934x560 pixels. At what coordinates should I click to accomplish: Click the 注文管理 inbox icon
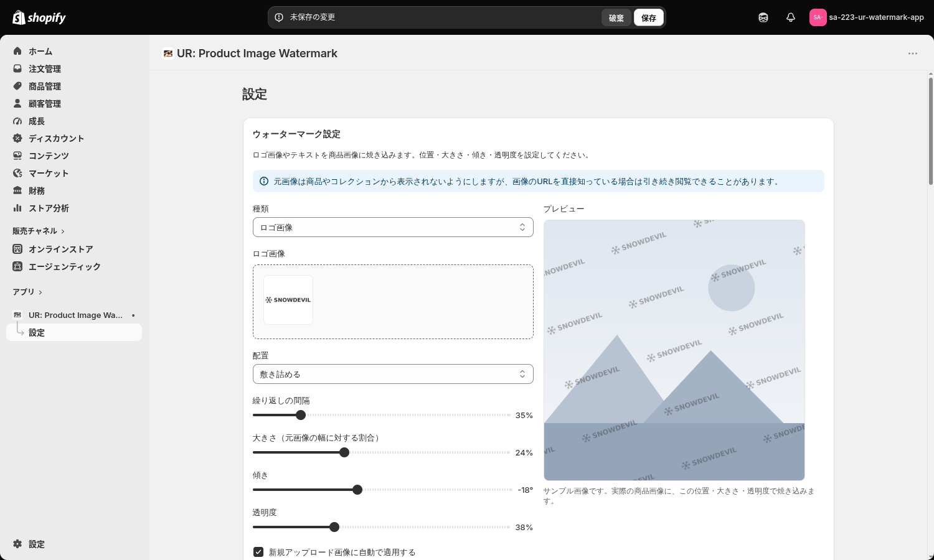tap(17, 68)
